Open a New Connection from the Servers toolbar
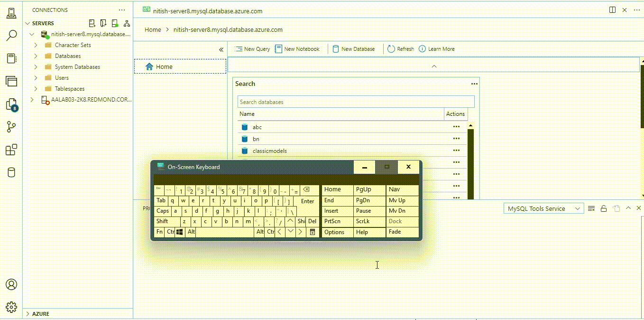 point(92,23)
